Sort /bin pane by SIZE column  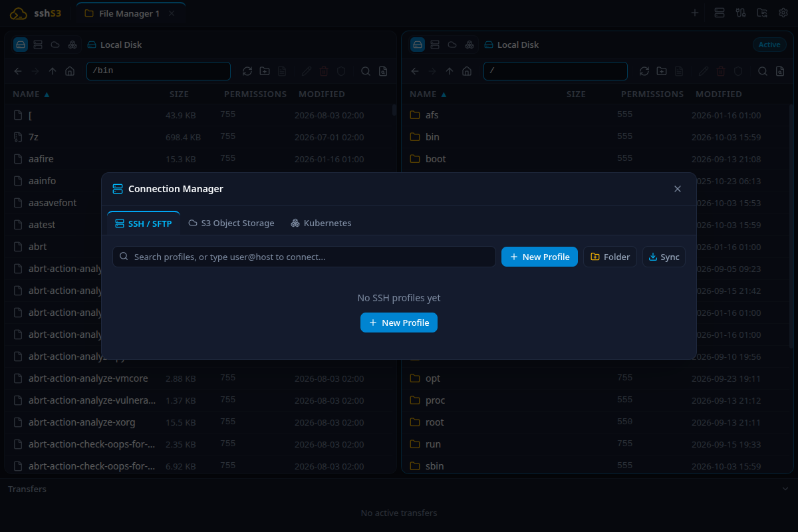tap(179, 94)
